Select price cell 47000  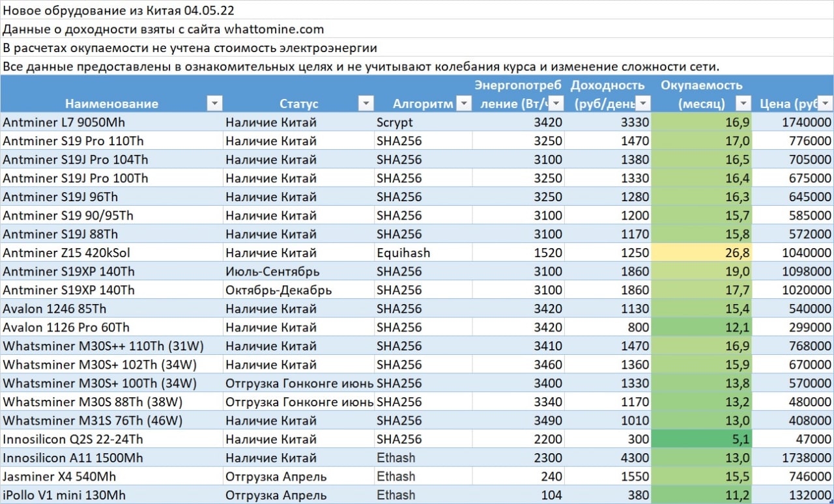(x=794, y=439)
